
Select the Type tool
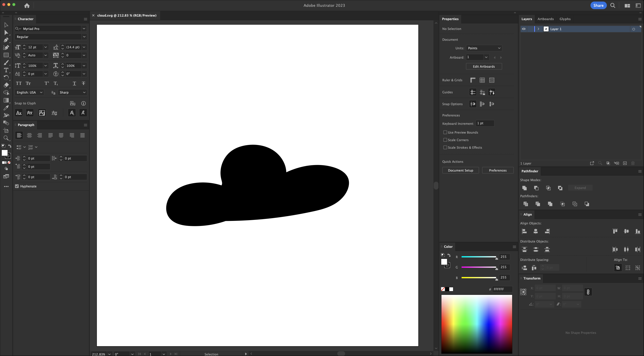click(6, 70)
